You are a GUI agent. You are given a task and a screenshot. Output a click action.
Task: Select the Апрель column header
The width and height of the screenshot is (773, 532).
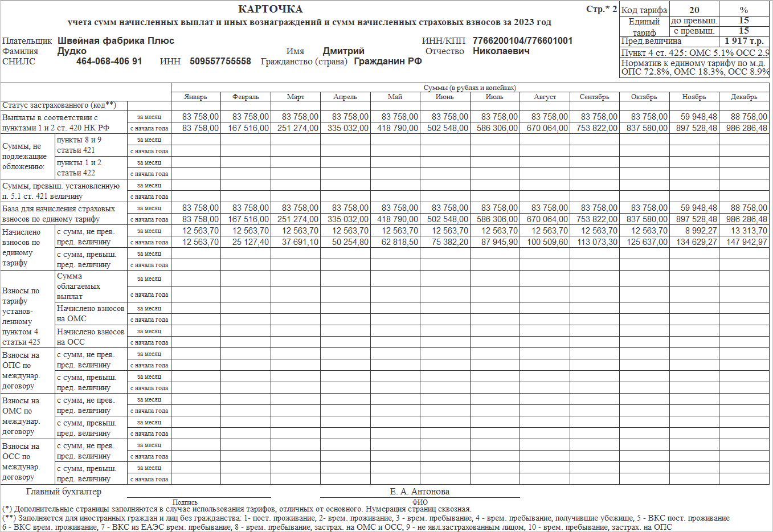pyautogui.click(x=345, y=97)
